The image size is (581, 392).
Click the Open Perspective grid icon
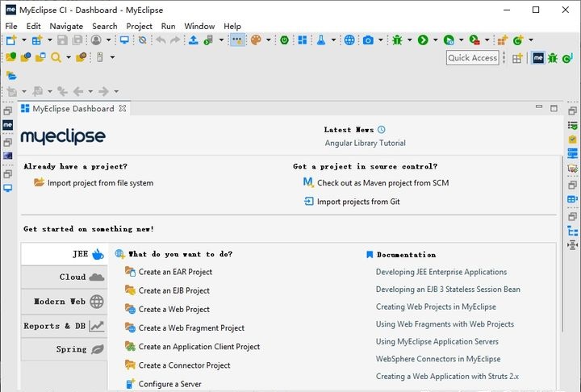point(517,58)
